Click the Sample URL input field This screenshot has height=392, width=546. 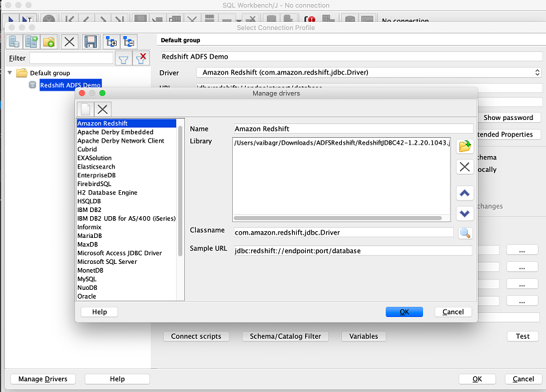tap(353, 251)
